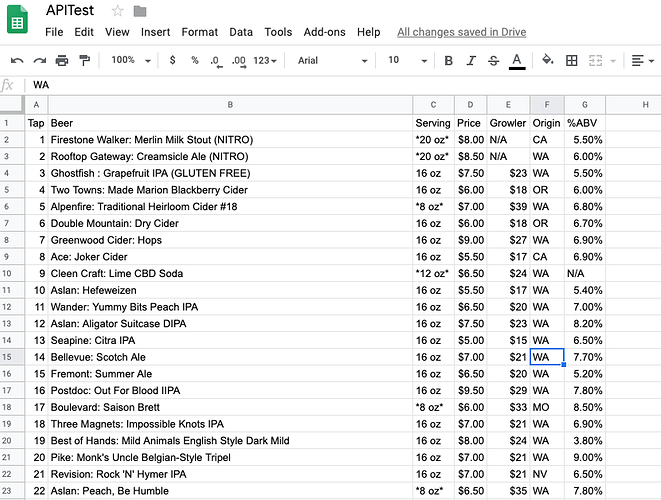Open the Data menu
Viewport: 661px width, 500px height.
tap(241, 32)
